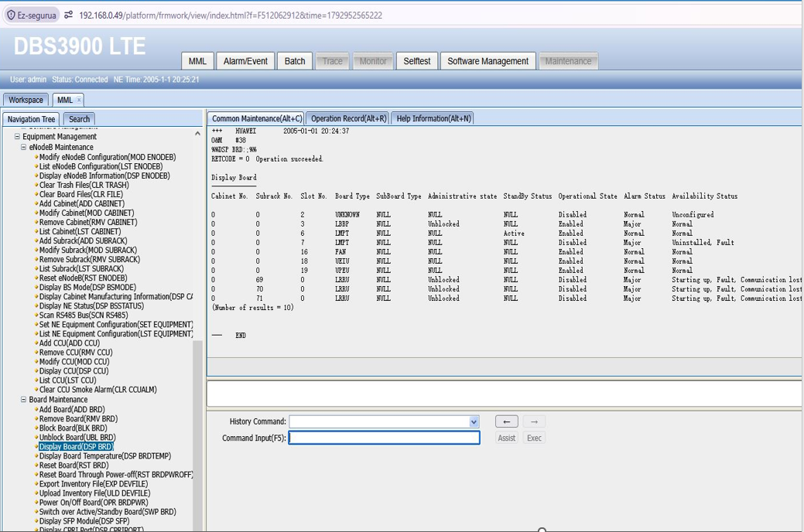Viewport: 804px width, 532px height.
Task: Open the Alarm/Event top menu tab
Action: (x=245, y=61)
